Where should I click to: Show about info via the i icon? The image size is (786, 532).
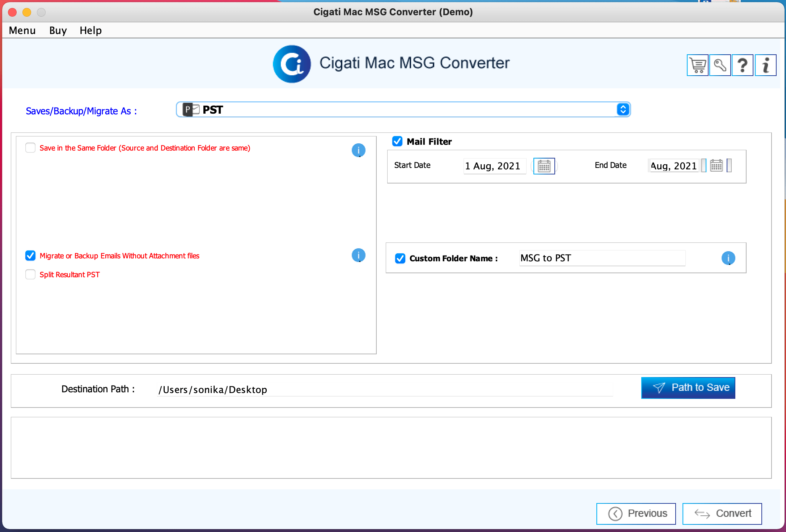click(x=765, y=66)
